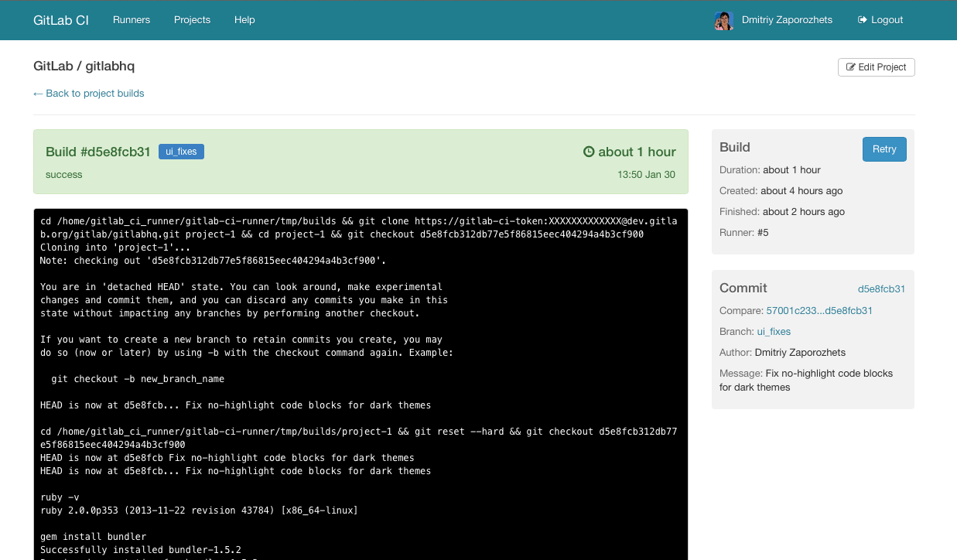
Task: Click the success status text
Action: point(64,175)
